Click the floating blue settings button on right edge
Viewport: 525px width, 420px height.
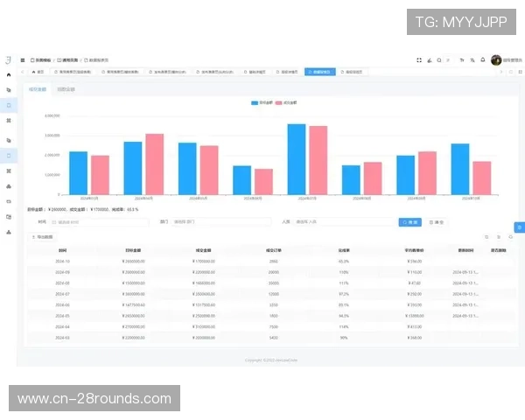pyautogui.click(x=519, y=226)
